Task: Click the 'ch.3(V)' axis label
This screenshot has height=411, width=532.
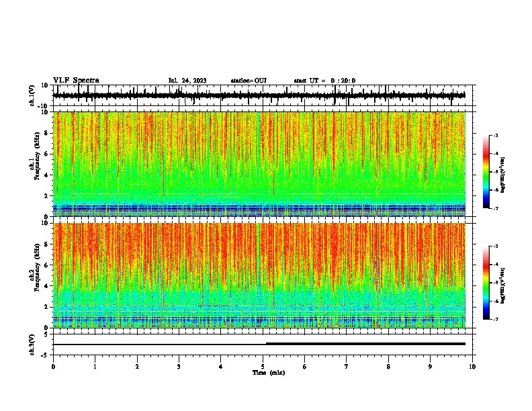Action: (32, 345)
